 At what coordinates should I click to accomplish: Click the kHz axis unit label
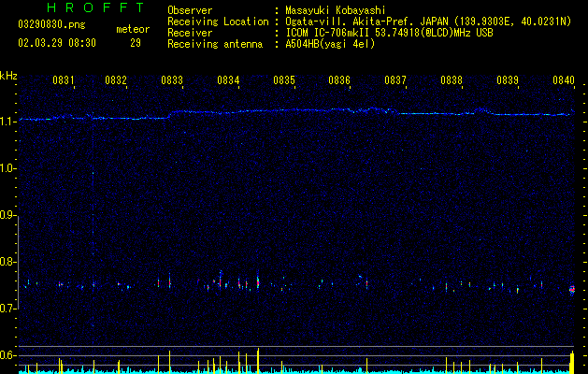[8, 76]
